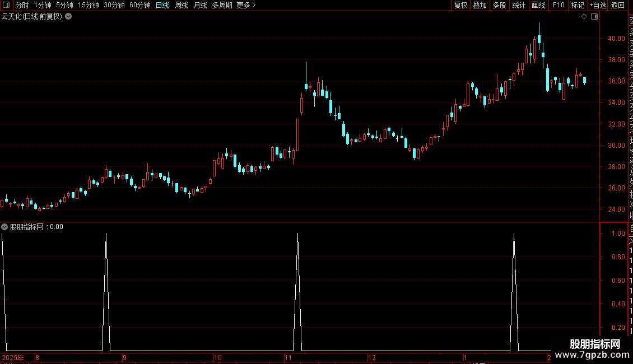
Task: Click the 返回 back button
Action: coord(618,5)
